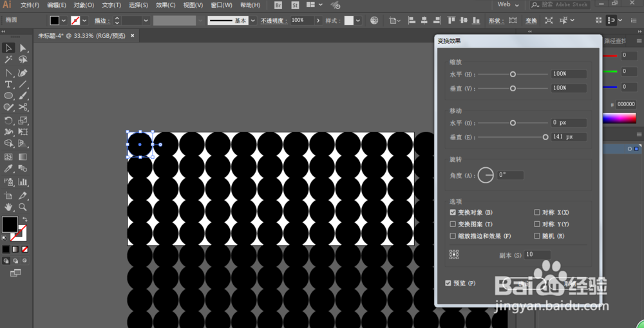Open the Web workspace switcher dropdown
The image size is (644, 328).
click(x=509, y=5)
